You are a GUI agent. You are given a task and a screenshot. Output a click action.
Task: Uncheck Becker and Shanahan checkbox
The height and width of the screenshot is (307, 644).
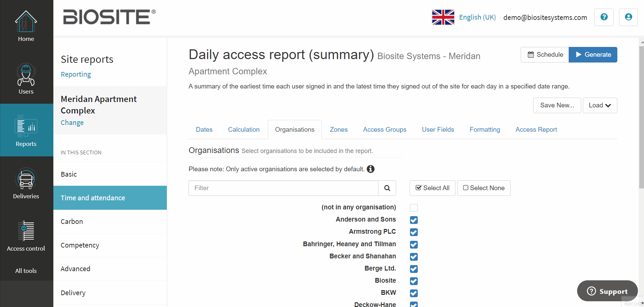pos(414,257)
